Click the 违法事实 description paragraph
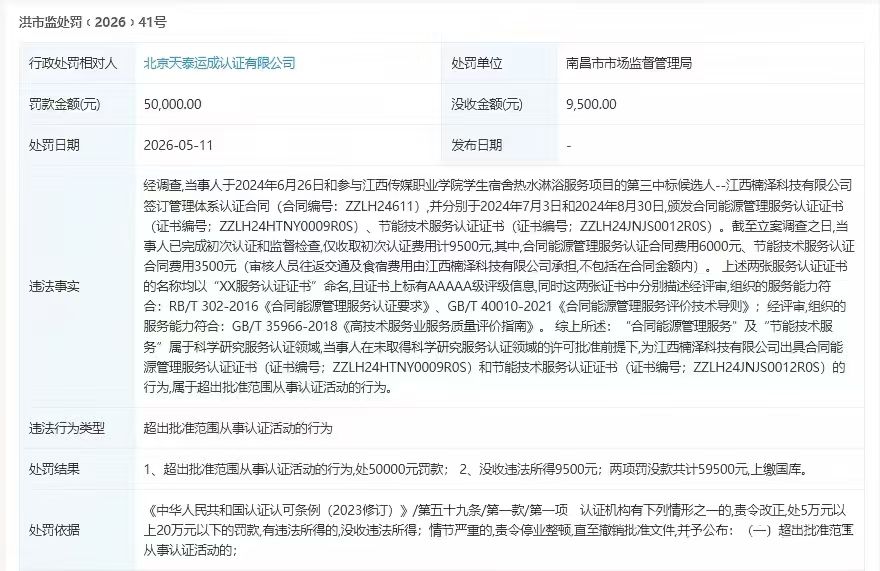Screen dimensions: 880x571 (x=499, y=286)
